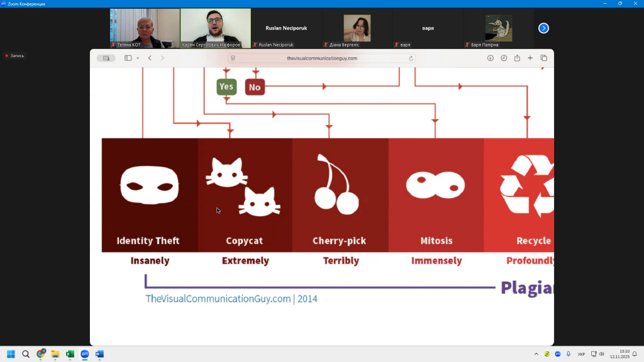Select the No box in flowchart
Viewport: 644px width, 362px height.
point(255,87)
